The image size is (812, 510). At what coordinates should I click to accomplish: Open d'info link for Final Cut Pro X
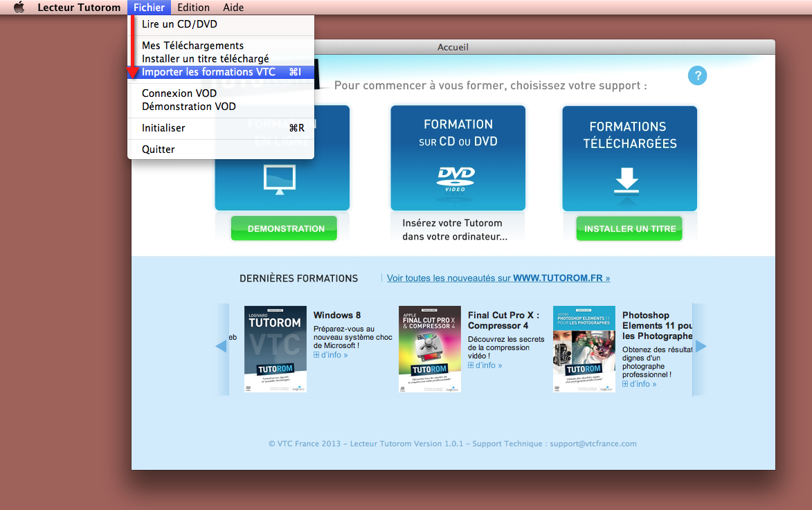(485, 365)
